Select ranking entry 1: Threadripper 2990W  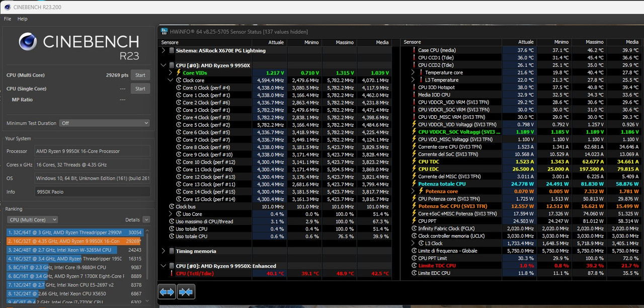click(x=75, y=233)
